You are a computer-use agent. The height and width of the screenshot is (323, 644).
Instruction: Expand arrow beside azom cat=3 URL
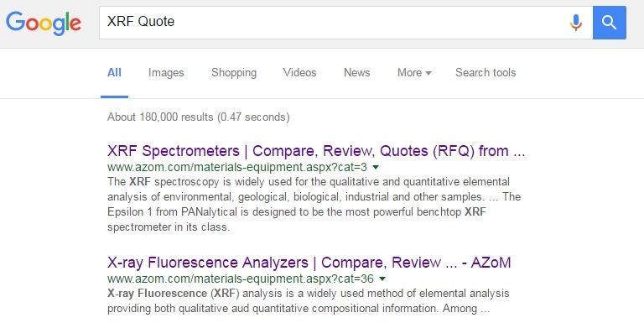(376, 168)
